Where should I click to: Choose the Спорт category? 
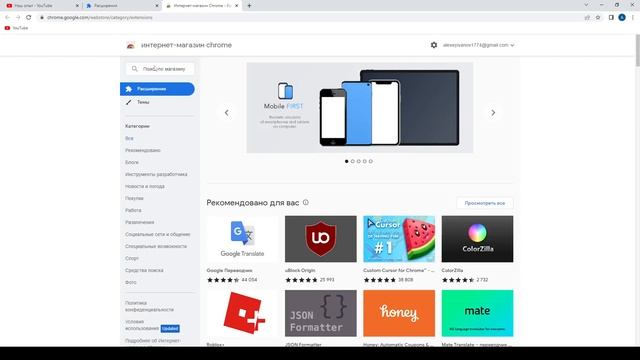click(132, 258)
